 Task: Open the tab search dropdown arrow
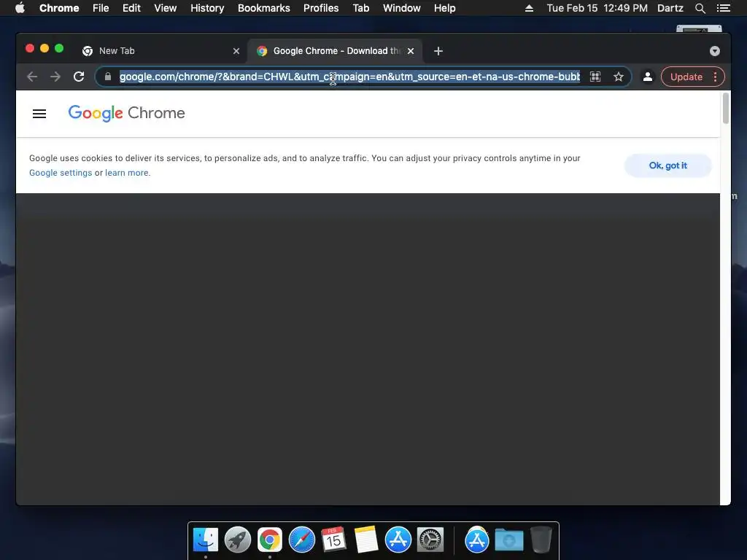tap(715, 51)
